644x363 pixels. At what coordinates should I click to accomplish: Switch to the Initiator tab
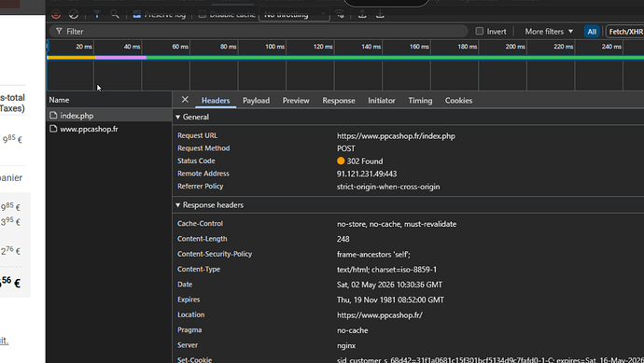[x=382, y=101]
